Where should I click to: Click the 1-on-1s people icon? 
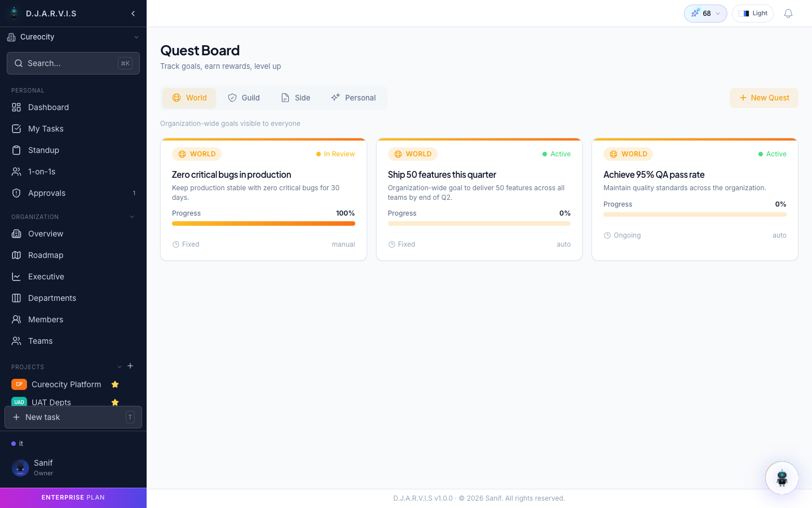click(x=16, y=172)
